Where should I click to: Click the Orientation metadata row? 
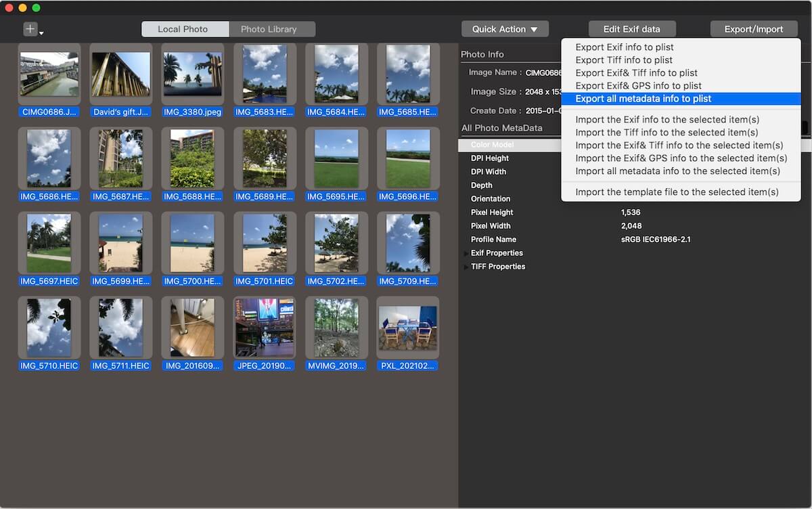510,199
